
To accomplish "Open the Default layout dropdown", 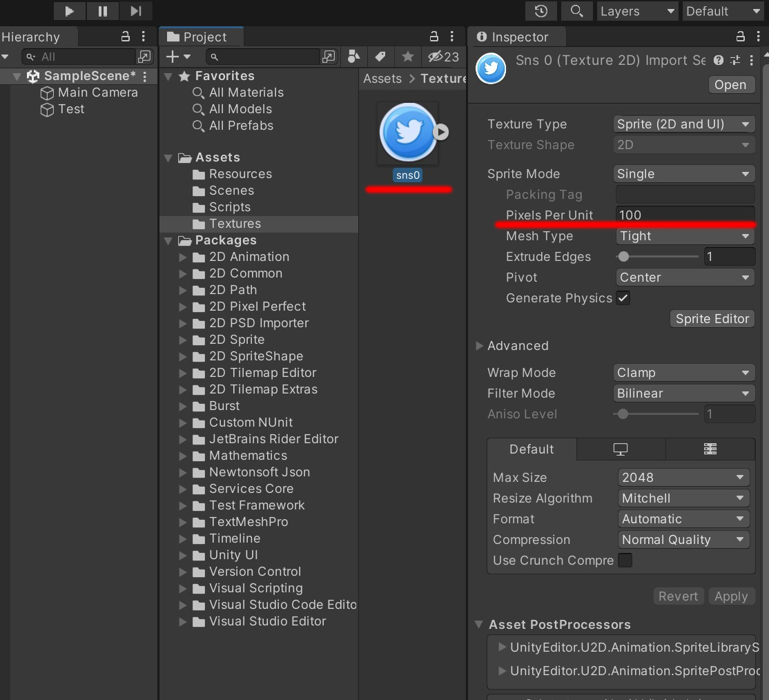I will tap(723, 11).
